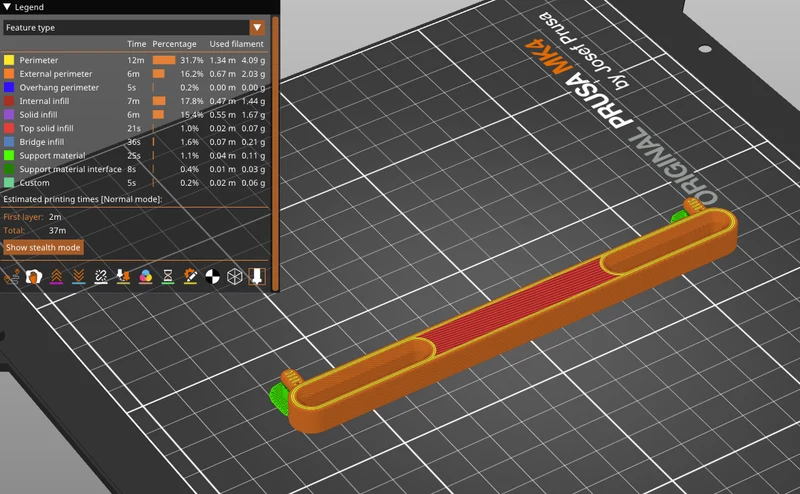Click the Time column header
Image resolution: width=800 pixels, height=494 pixels.
[136, 44]
